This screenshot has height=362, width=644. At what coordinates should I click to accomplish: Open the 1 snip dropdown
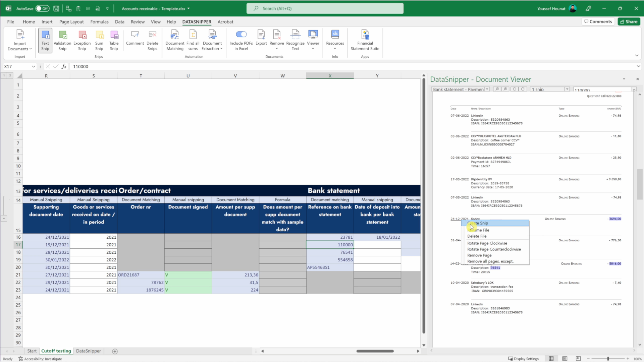(567, 89)
